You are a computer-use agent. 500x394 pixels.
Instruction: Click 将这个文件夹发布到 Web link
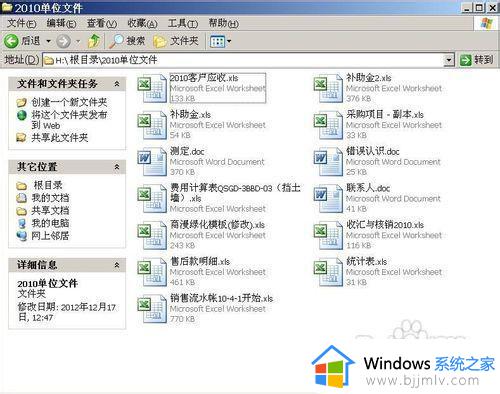tap(69, 120)
